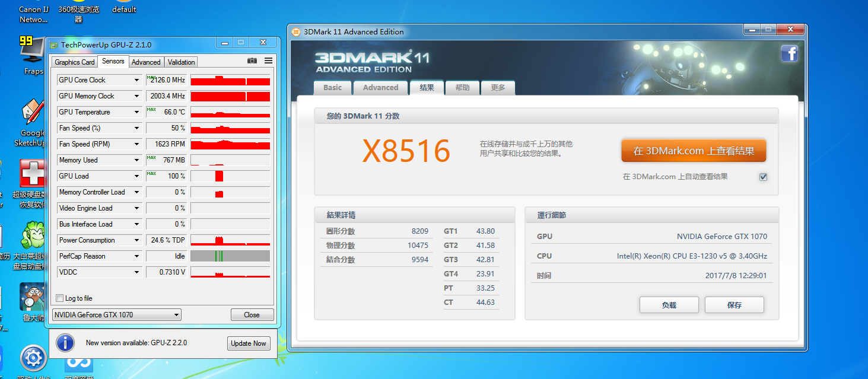
Task: Expand GPU Memory Clock sensor dropdown
Action: tap(137, 96)
